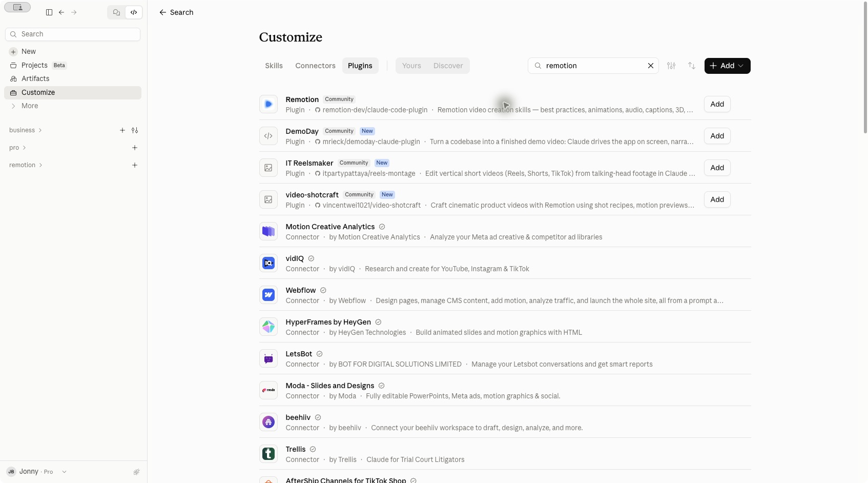Select the Plugins tab
Viewport: 868px width, 483px height.
[x=360, y=66]
